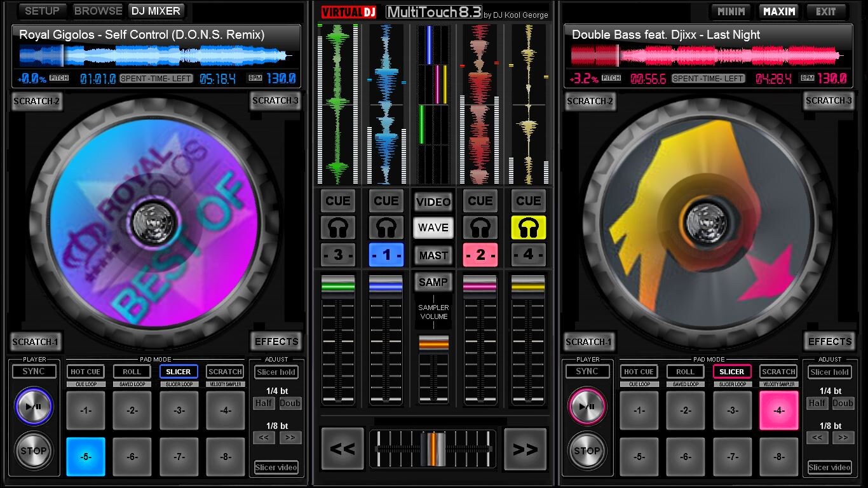
Task: Select SLICER pad mode on left deck
Action: tap(178, 371)
